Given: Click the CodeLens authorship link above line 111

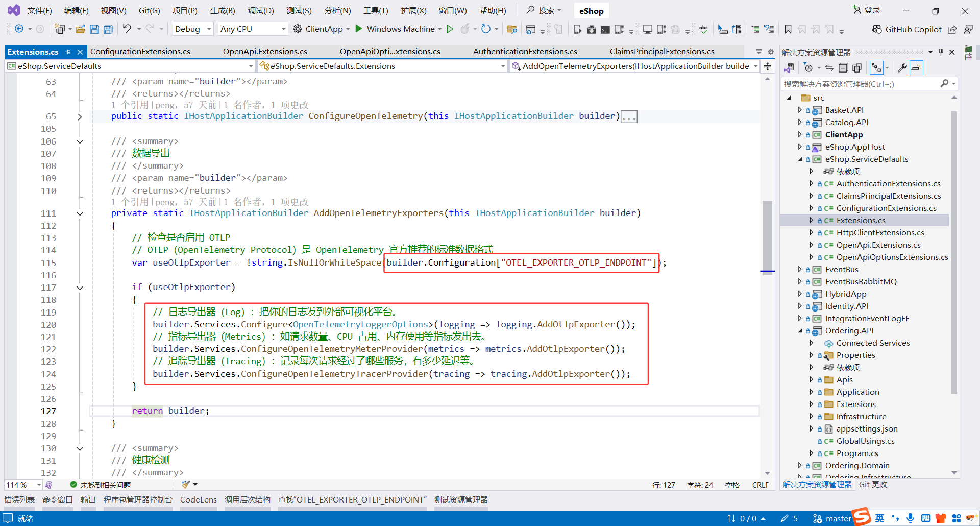Looking at the screenshot, I should (210, 202).
